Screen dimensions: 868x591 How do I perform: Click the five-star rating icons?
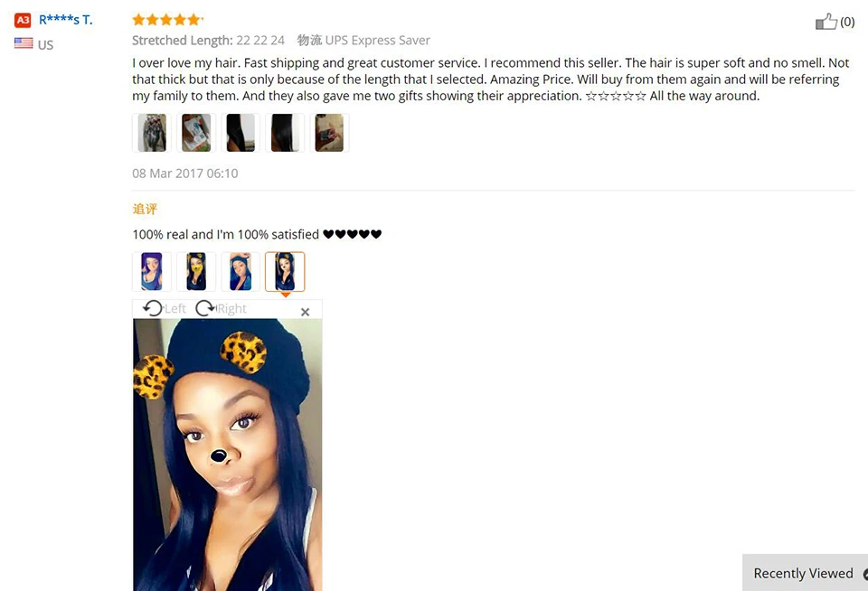click(167, 20)
